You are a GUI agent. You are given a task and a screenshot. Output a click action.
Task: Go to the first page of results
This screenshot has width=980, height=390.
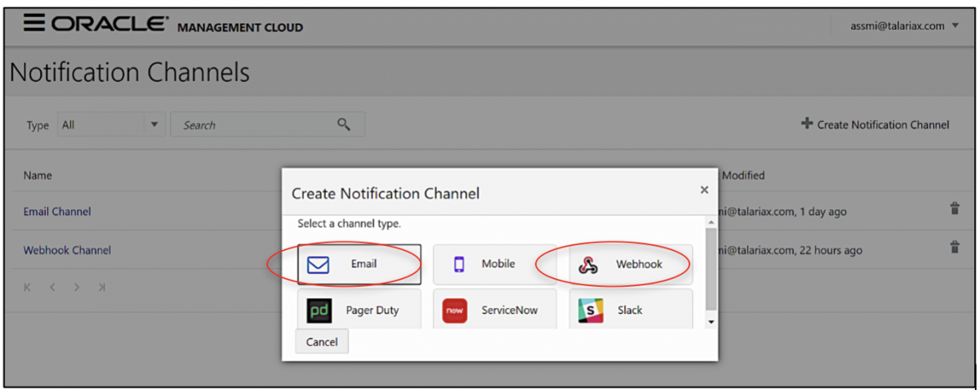pos(27,288)
